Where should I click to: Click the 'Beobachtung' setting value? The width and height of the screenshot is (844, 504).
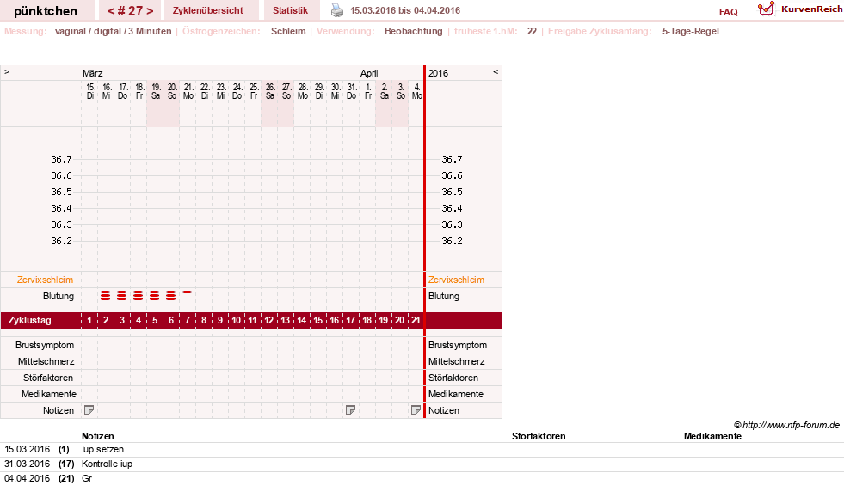[x=413, y=31]
